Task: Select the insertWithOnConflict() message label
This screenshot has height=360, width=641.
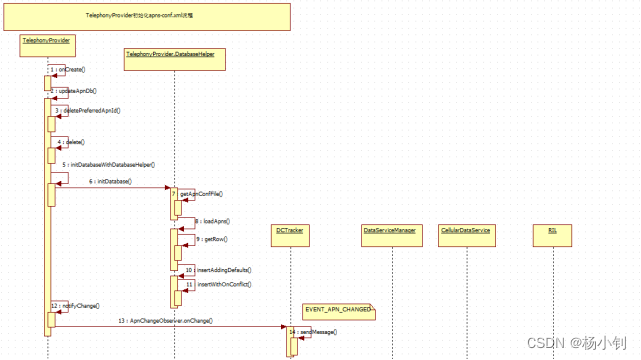Action: point(224,284)
